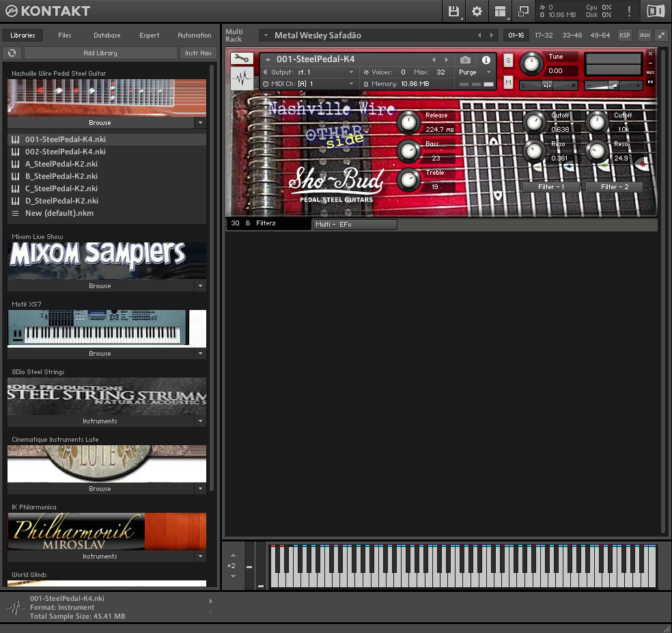Expand the Motif XS7 library dropdown arrow

200,354
